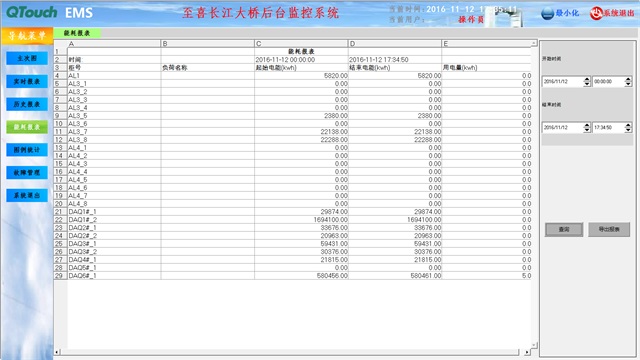Click the red 系统退出 power icon
The width and height of the screenshot is (640, 360).
596,13
